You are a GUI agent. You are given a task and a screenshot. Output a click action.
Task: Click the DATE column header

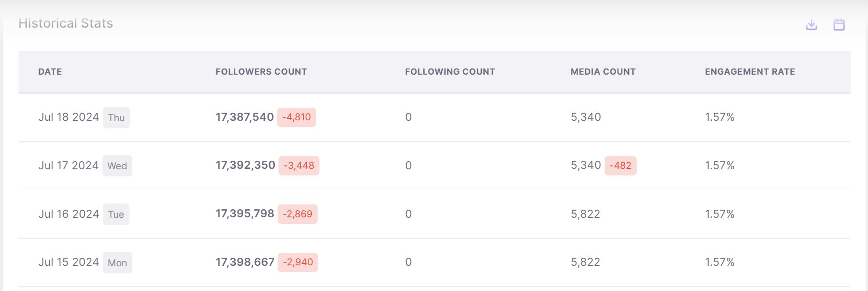pyautogui.click(x=50, y=72)
